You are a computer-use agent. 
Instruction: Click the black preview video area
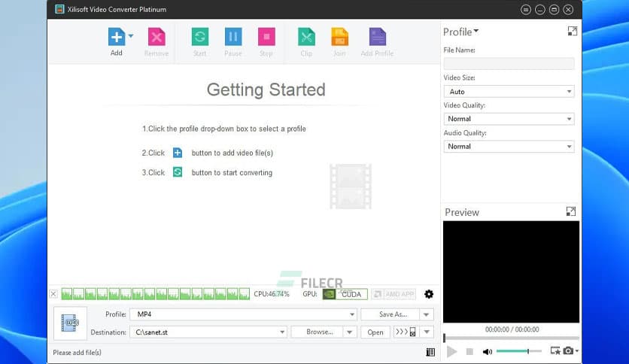[x=511, y=271]
